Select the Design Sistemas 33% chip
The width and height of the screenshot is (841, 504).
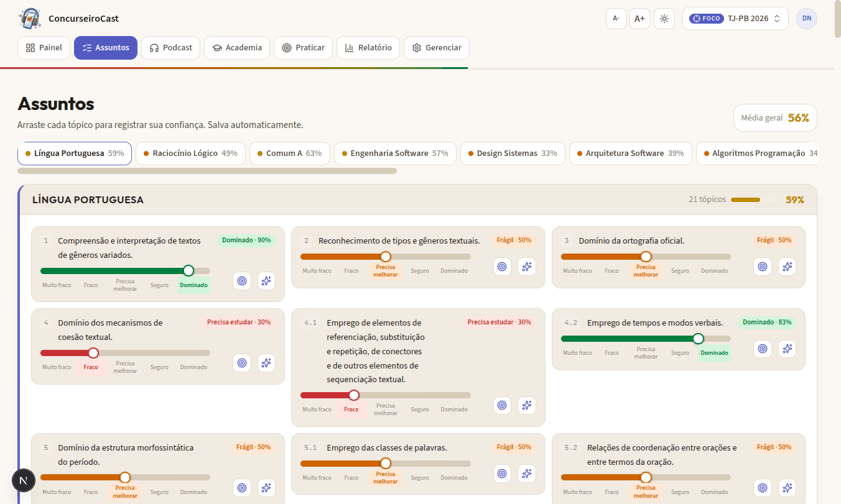click(x=513, y=153)
